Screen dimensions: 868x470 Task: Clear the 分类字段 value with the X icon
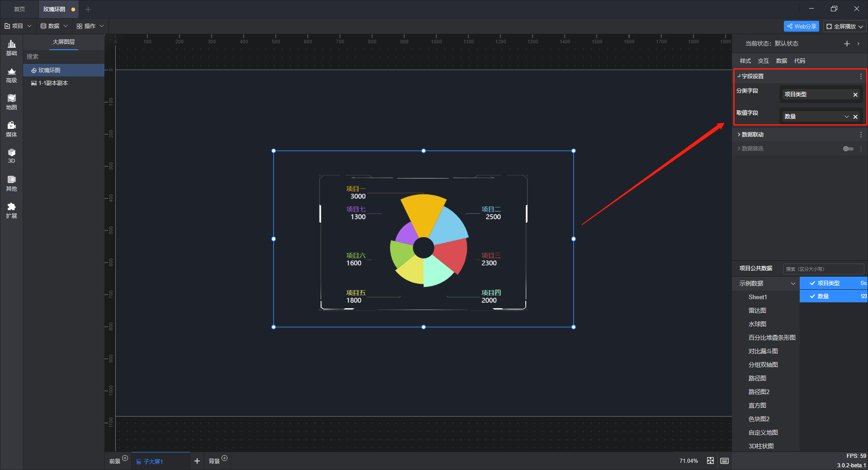click(855, 94)
